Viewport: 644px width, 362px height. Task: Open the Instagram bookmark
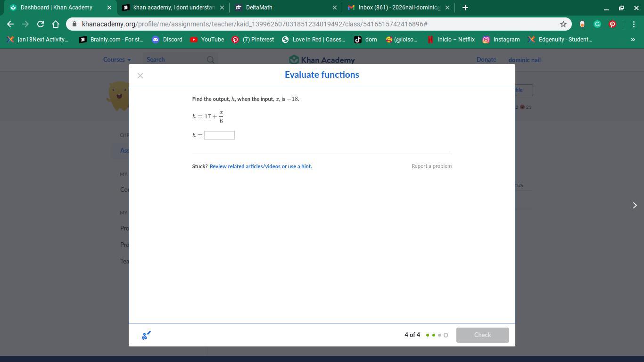tap(501, 40)
